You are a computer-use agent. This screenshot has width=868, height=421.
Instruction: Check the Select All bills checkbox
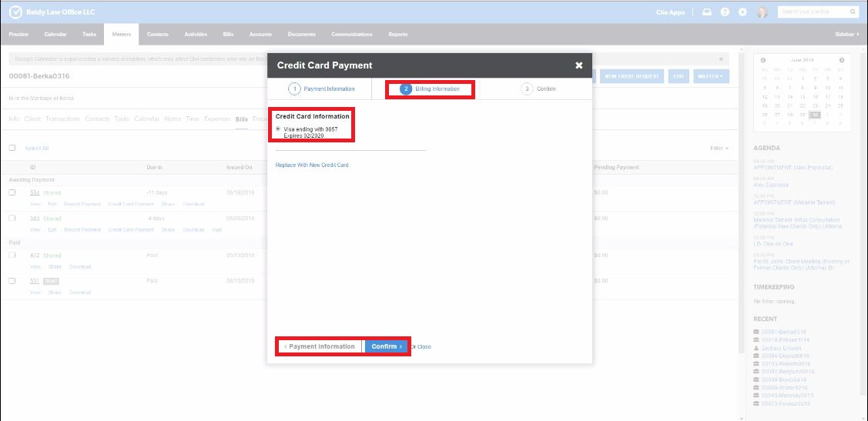pyautogui.click(x=12, y=148)
